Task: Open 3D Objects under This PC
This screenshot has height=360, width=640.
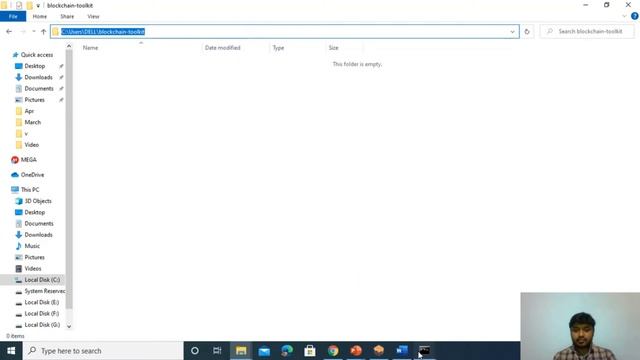Action: pyautogui.click(x=38, y=201)
